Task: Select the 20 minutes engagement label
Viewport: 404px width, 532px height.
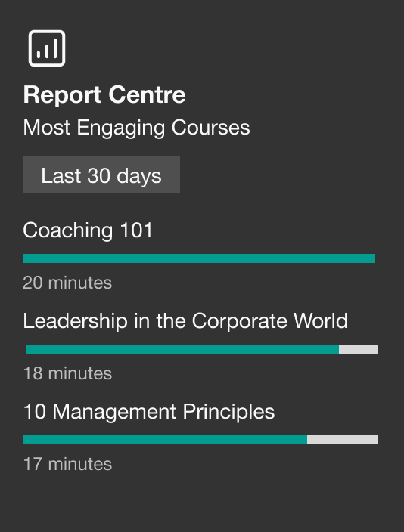Action: (x=67, y=283)
